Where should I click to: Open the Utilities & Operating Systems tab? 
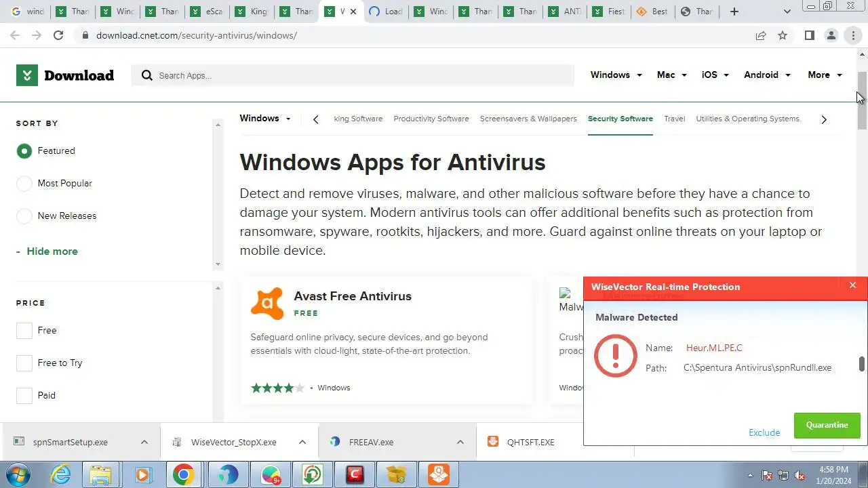pyautogui.click(x=747, y=119)
